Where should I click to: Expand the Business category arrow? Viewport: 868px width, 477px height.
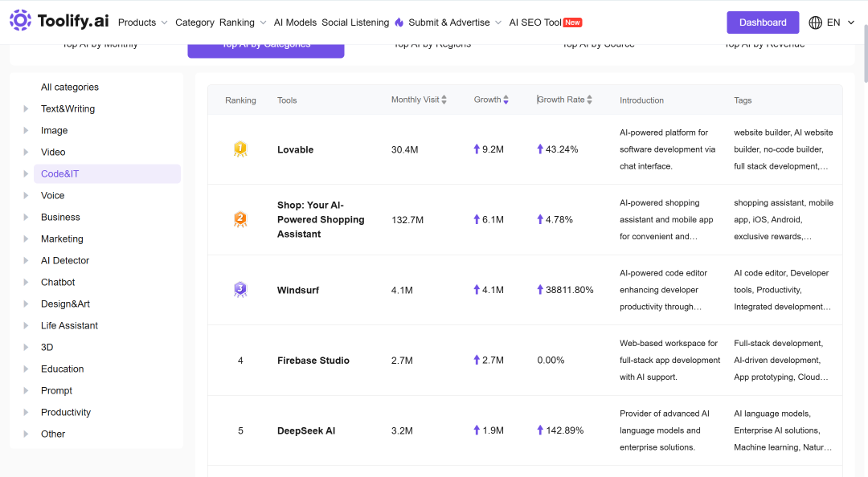26,217
